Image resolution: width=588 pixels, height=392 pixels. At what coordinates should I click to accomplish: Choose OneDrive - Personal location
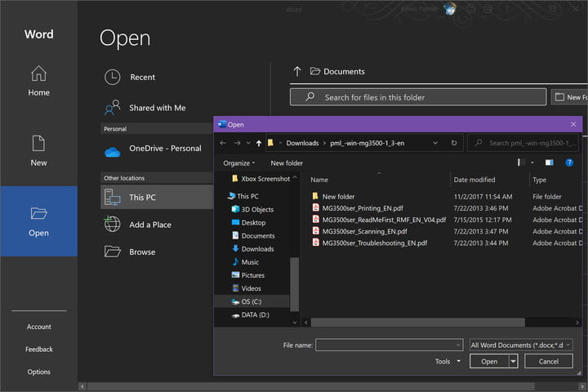pyautogui.click(x=164, y=149)
